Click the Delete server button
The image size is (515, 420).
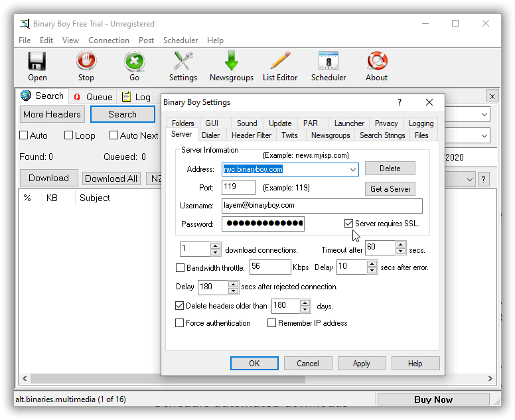coord(390,168)
